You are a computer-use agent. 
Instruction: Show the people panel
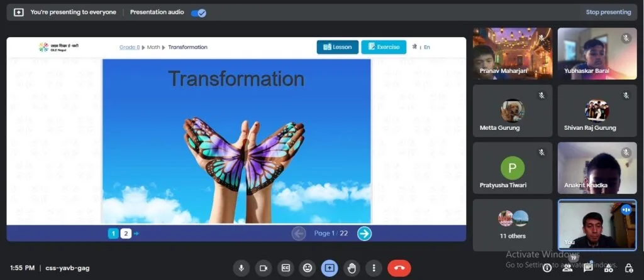tap(568, 268)
